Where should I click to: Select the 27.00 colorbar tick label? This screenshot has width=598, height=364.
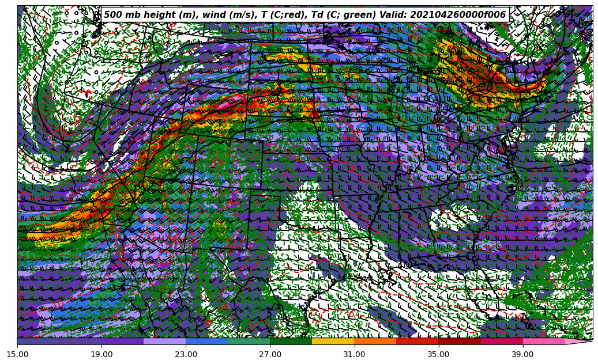(x=270, y=354)
